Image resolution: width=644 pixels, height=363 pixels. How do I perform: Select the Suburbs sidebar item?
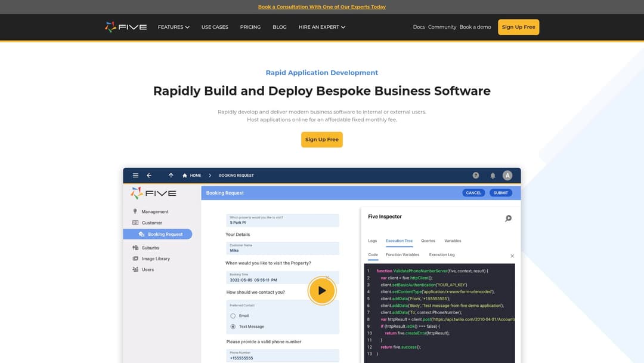coord(150,248)
